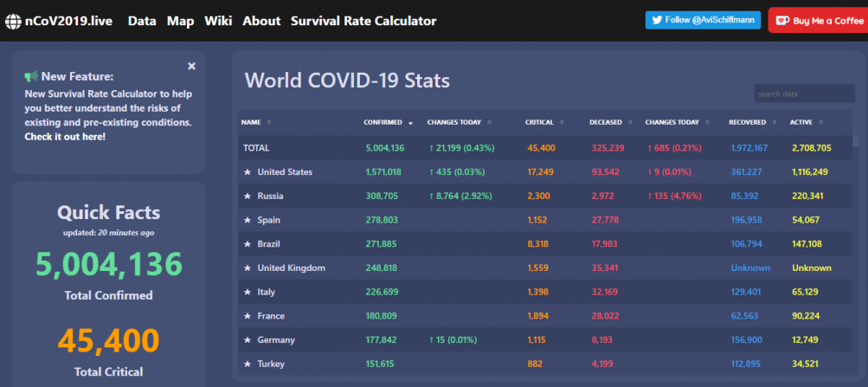Click World COVID-19 Stats heading

tap(347, 81)
